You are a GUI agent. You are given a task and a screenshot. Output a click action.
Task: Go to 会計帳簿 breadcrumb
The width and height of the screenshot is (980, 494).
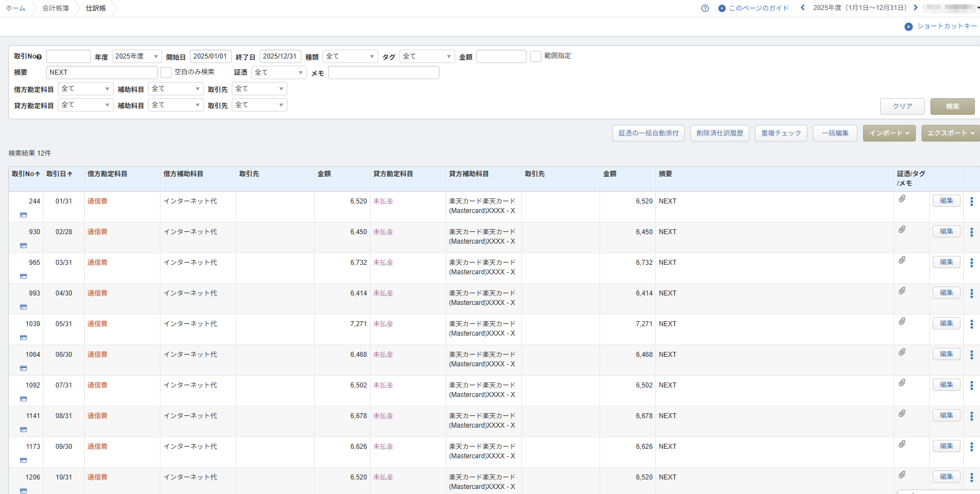click(56, 8)
